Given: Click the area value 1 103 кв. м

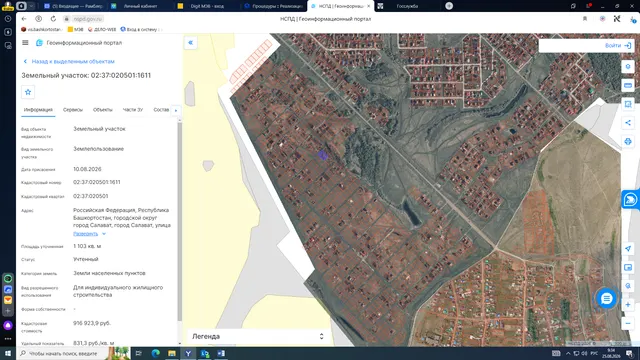Looking at the screenshot, I should click(x=87, y=246).
